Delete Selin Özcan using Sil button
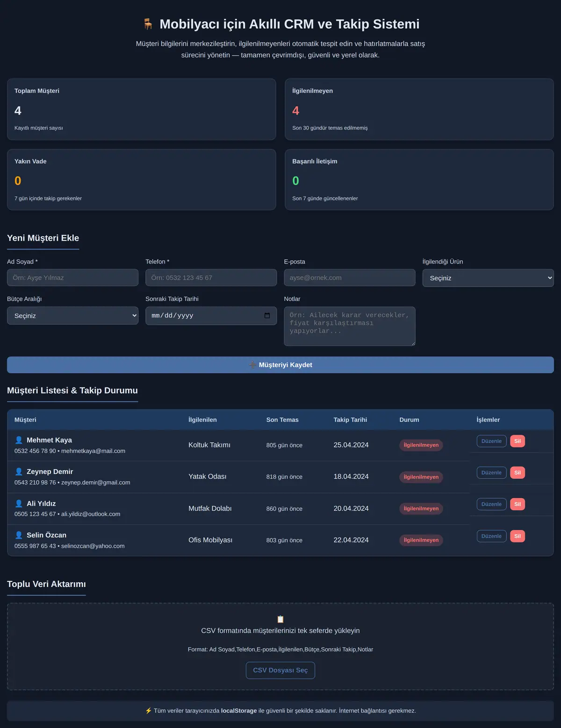The image size is (561, 728). pyautogui.click(x=518, y=536)
